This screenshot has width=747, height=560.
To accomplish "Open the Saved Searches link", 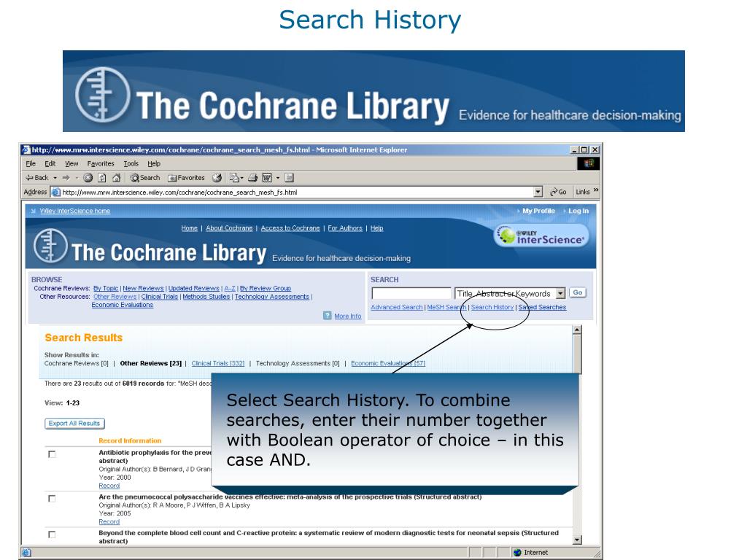I will [x=542, y=307].
